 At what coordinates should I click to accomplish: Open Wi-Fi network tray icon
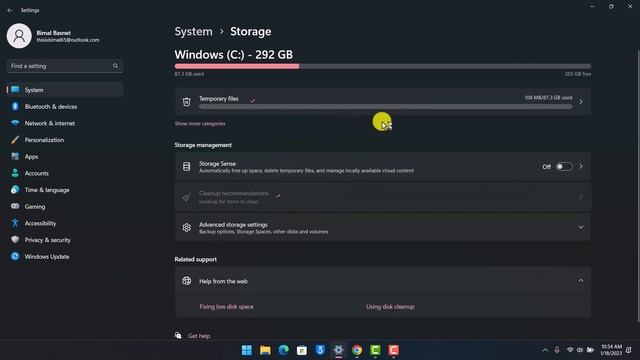[x=570, y=350]
